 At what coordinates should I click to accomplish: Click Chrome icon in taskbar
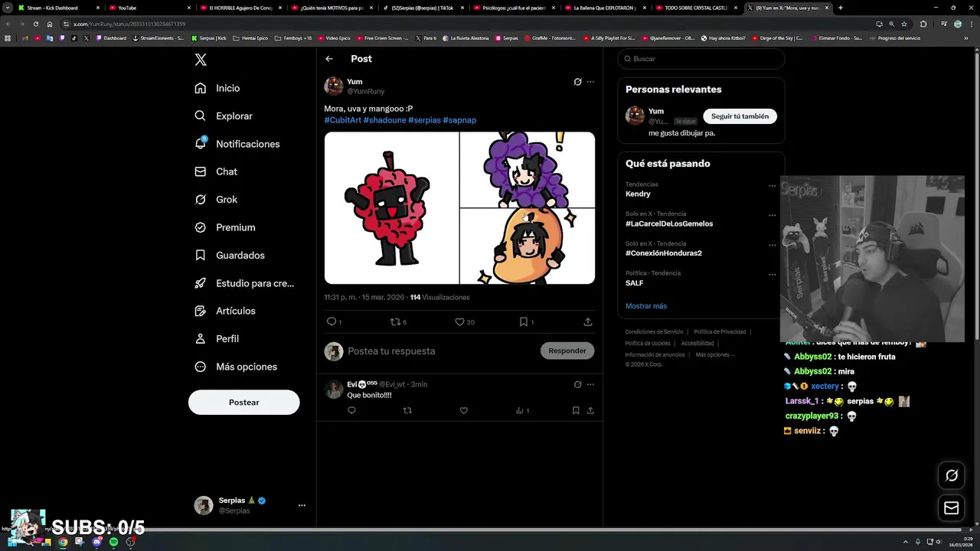(63, 542)
